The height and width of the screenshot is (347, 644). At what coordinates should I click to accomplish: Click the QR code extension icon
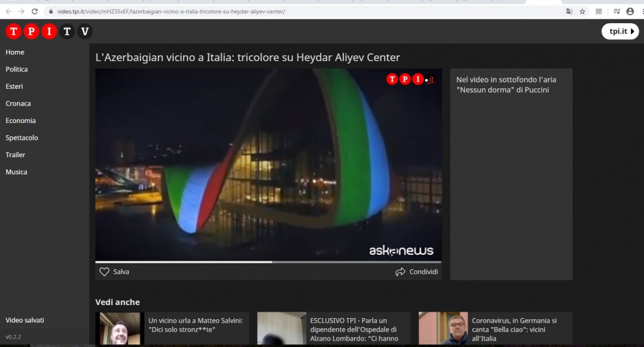pyautogui.click(x=599, y=12)
